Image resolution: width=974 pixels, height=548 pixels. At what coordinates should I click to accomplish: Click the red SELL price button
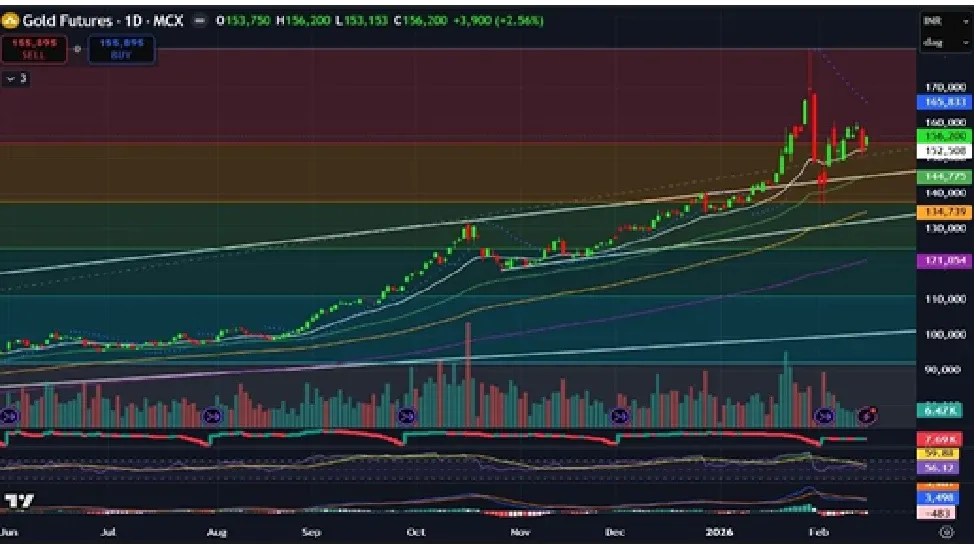pos(34,48)
